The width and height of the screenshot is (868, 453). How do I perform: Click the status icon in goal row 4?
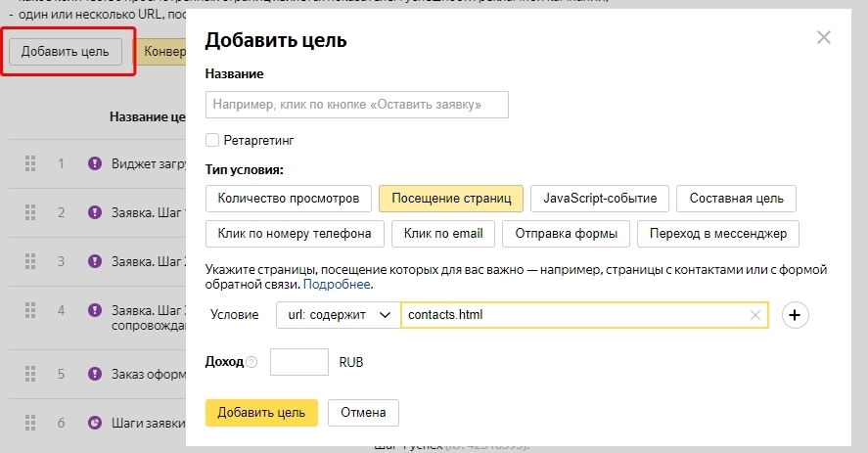point(95,310)
